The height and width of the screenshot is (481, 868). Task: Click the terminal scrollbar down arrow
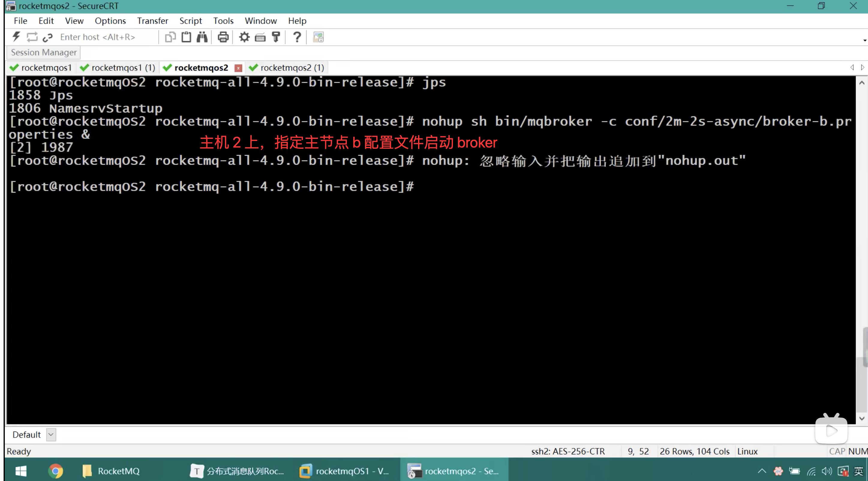point(862,418)
